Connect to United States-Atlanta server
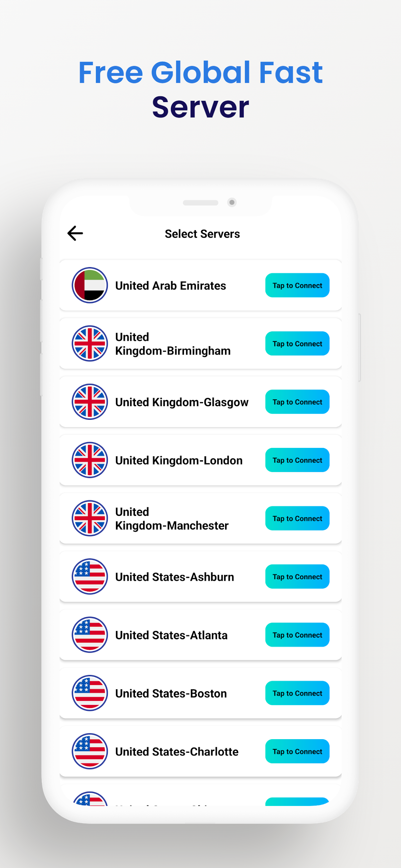 pyautogui.click(x=297, y=635)
